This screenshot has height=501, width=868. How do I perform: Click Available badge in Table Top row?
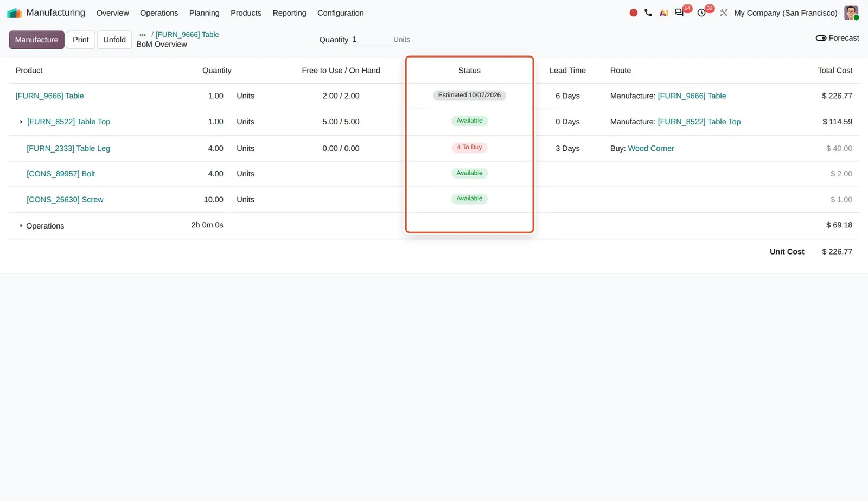coord(469,121)
